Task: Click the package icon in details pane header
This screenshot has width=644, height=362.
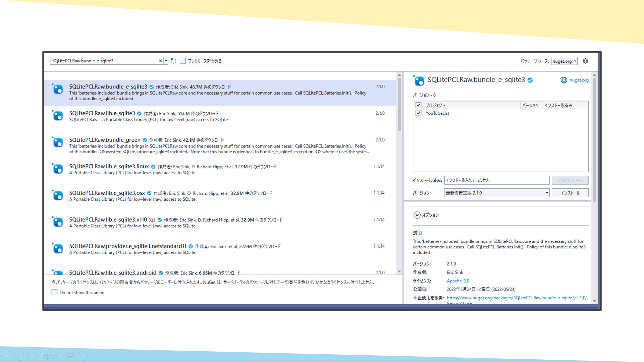Action: click(419, 80)
